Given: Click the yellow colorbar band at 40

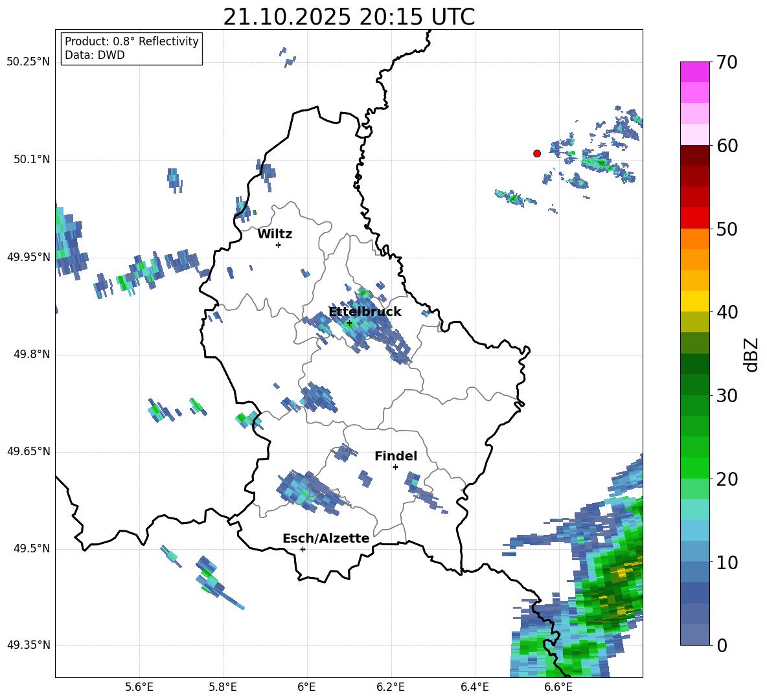Looking at the screenshot, I should (694, 301).
